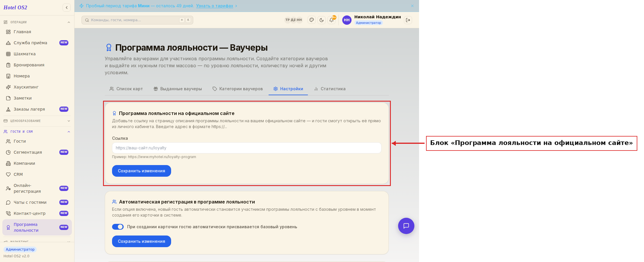Open the user avatar НН menu

(x=347, y=20)
